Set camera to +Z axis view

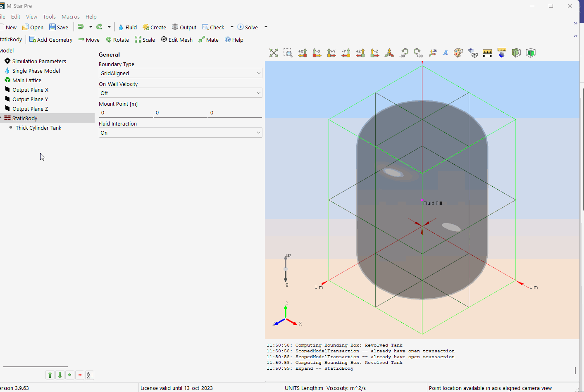coord(360,53)
